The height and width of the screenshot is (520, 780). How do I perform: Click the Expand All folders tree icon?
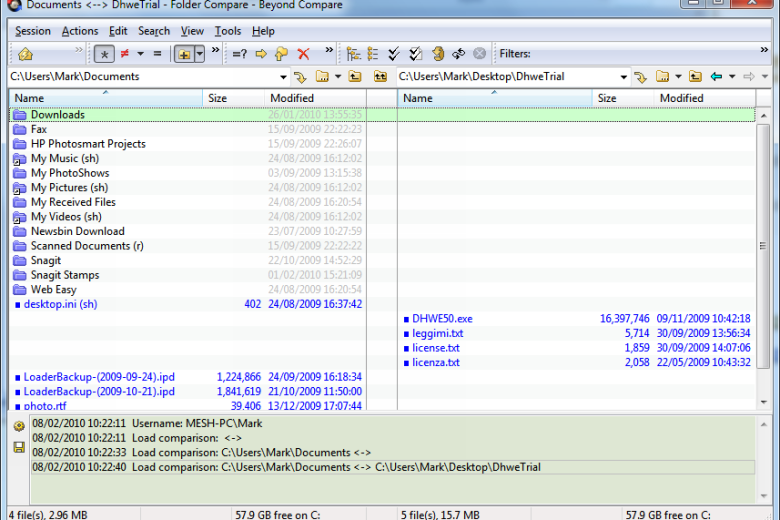coord(353,54)
